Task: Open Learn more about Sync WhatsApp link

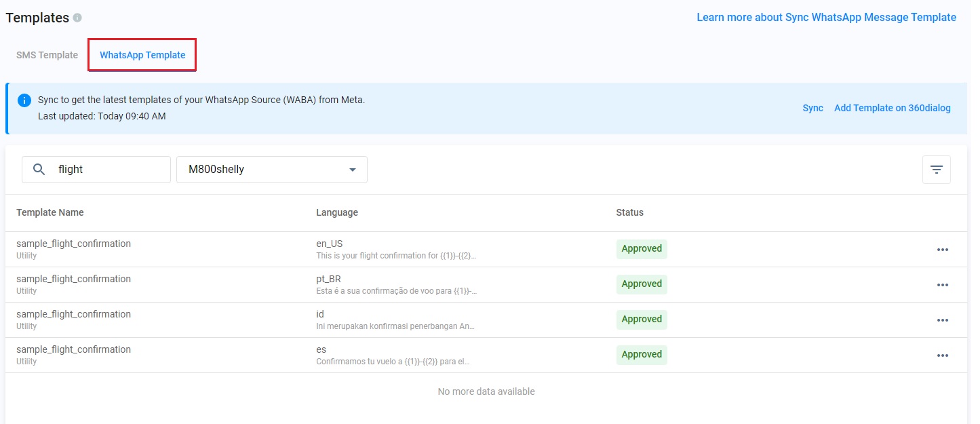Action: point(826,18)
